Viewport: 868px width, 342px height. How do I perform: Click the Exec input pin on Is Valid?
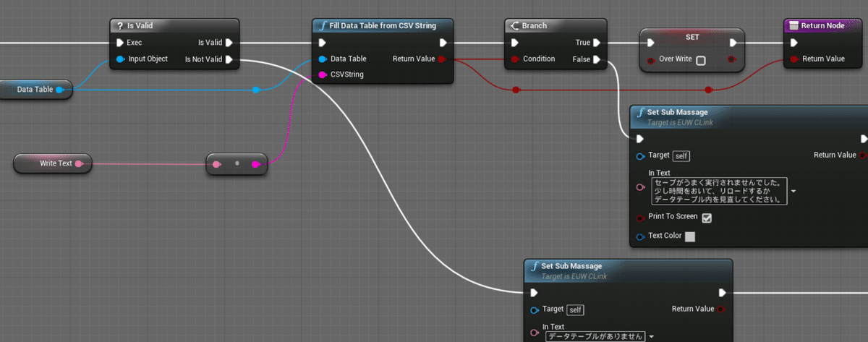pos(120,43)
